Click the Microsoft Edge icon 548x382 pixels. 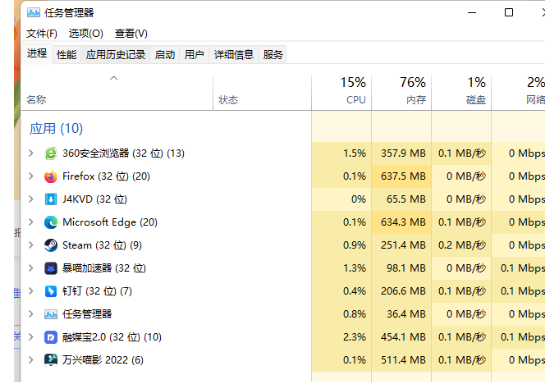(51, 222)
